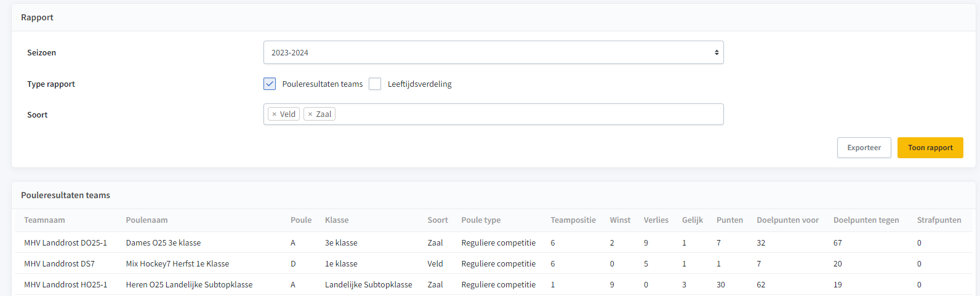Click the Strafpunten column header

939,220
